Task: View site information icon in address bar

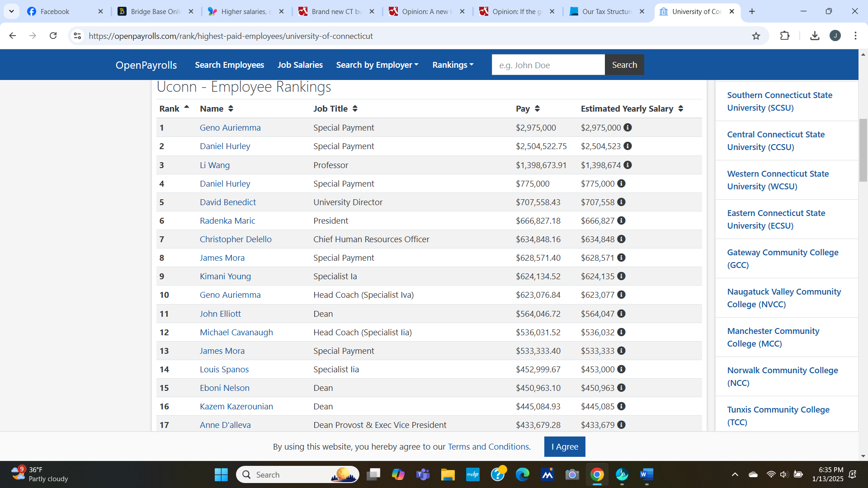Action: (x=77, y=36)
